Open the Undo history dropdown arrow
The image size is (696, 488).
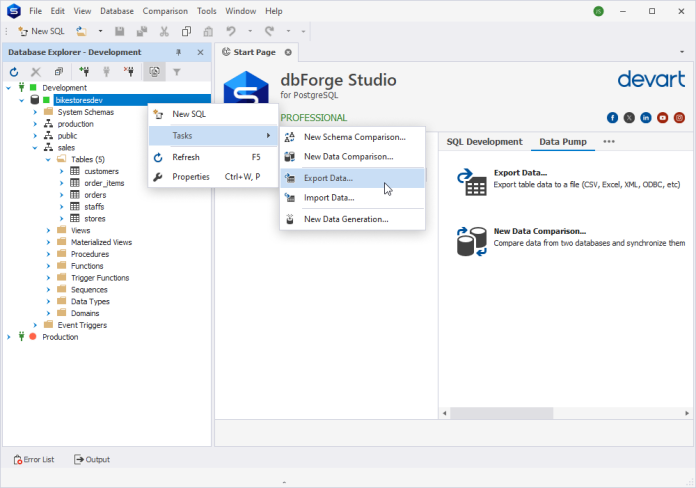pyautogui.click(x=250, y=31)
